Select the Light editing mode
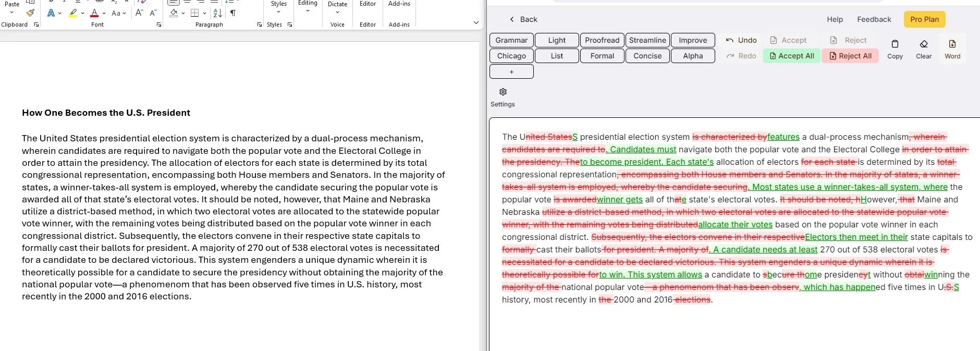 click(557, 40)
